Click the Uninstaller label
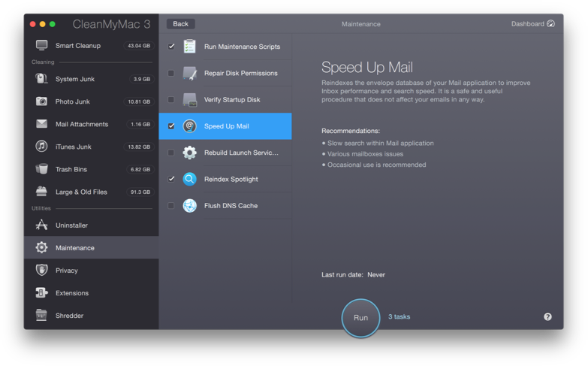588x366 pixels. pos(71,225)
